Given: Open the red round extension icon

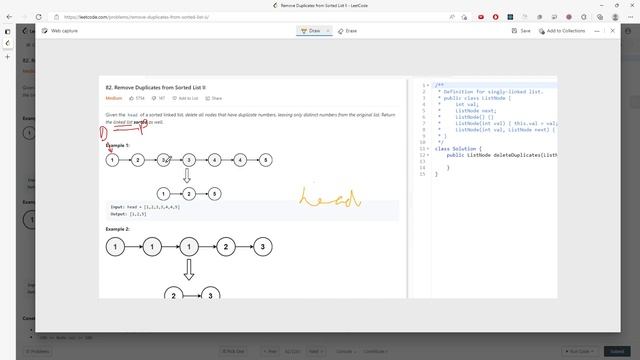Looking at the screenshot, I should (x=496, y=17).
